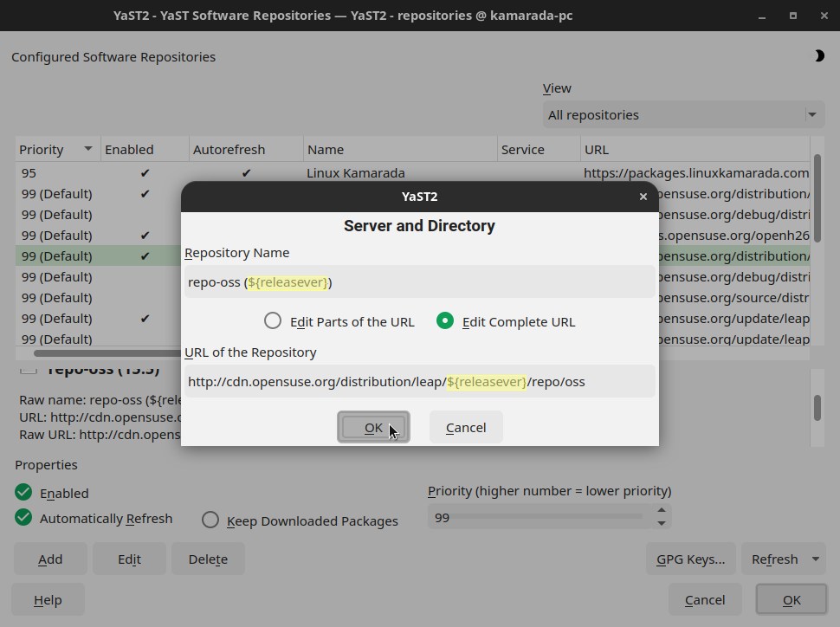Click the opensuse.org/source/distr URL cell
The width and height of the screenshot is (840, 627).
(x=734, y=297)
